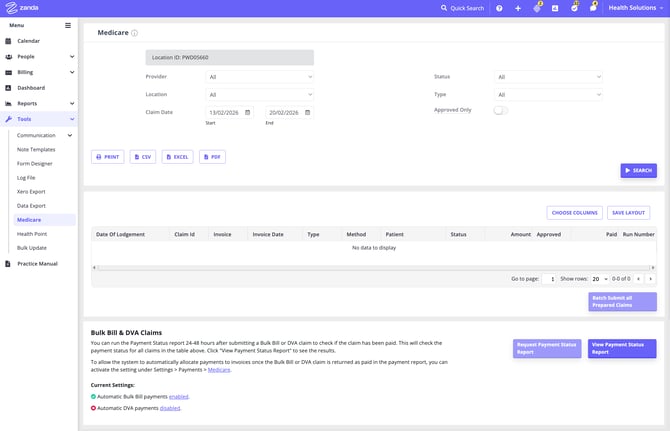
Task: Open Health Point menu item
Action: point(32,233)
